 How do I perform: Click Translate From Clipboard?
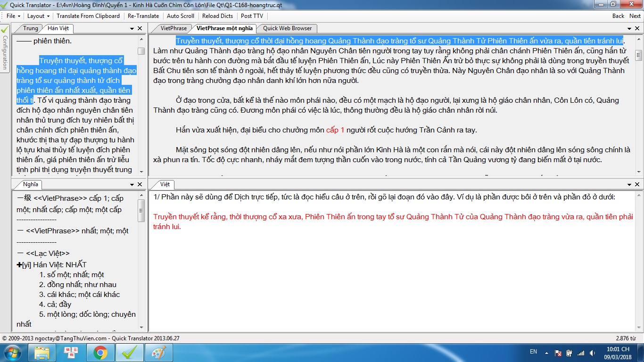coord(88,16)
